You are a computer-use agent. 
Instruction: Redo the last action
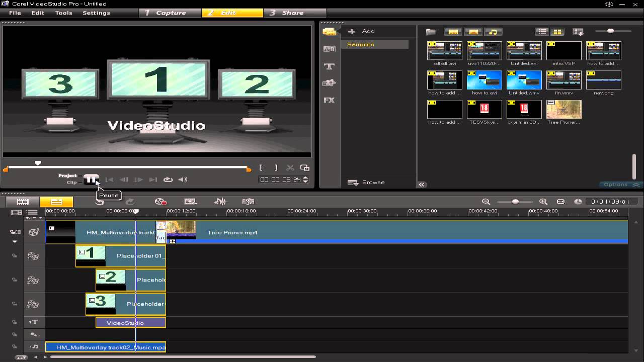tap(130, 202)
